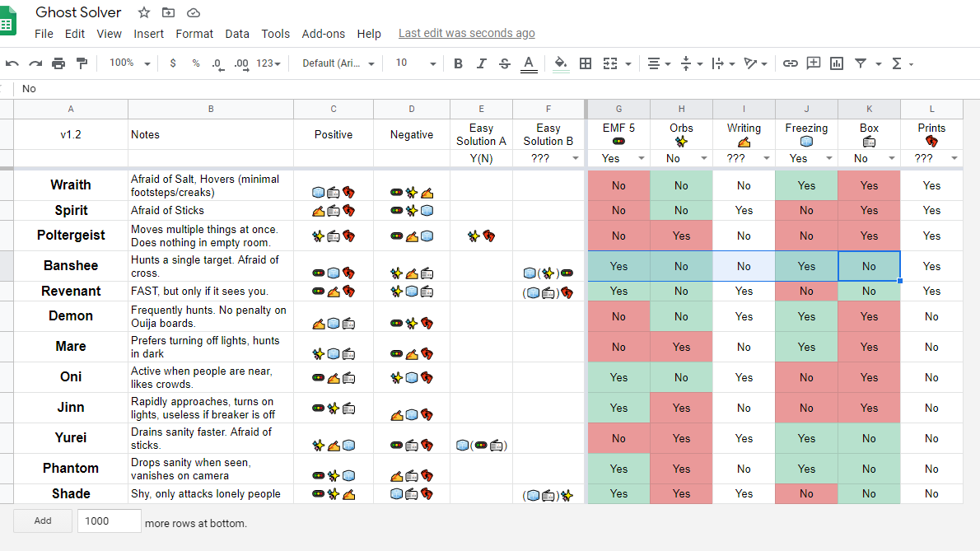Open Prints ??? dropdown
Viewport: 980px width, 551px height.
click(954, 159)
